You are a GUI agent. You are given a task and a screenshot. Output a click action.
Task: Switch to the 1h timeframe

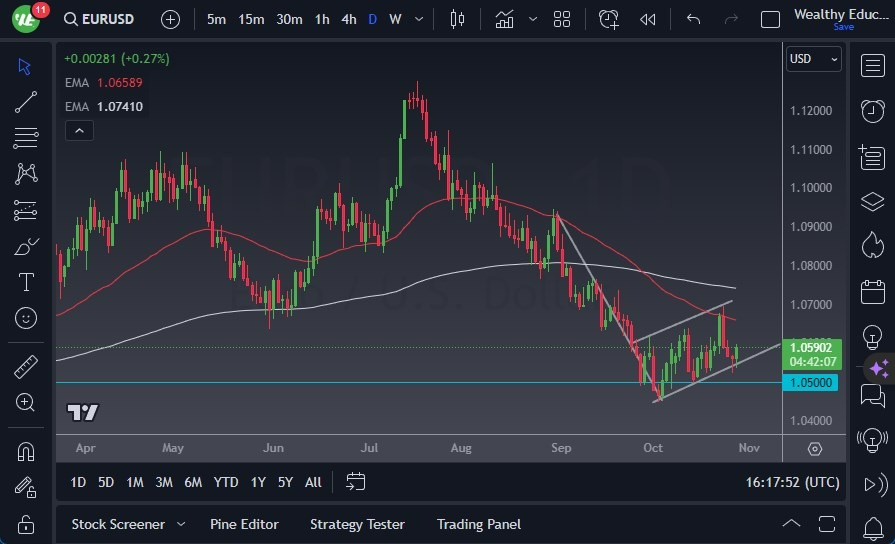322,19
